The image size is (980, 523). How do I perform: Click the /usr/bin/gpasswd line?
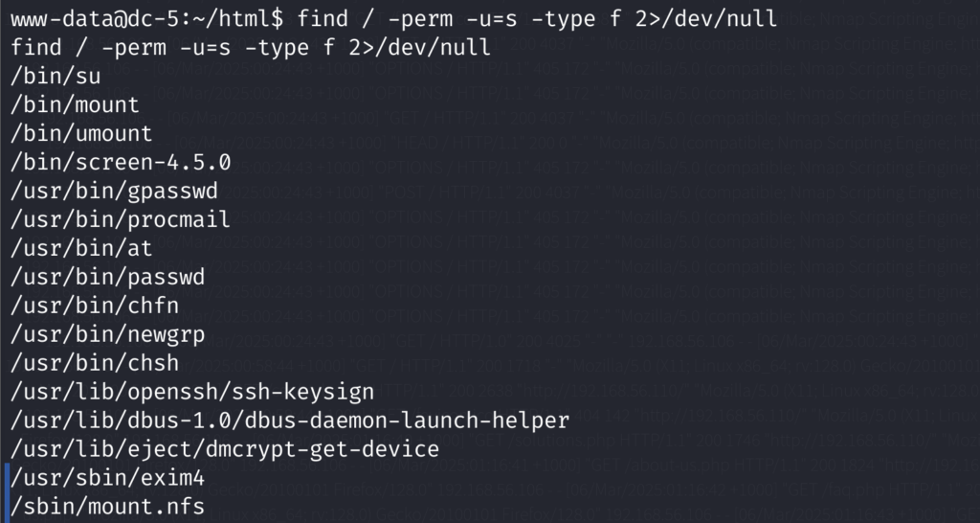(x=115, y=192)
